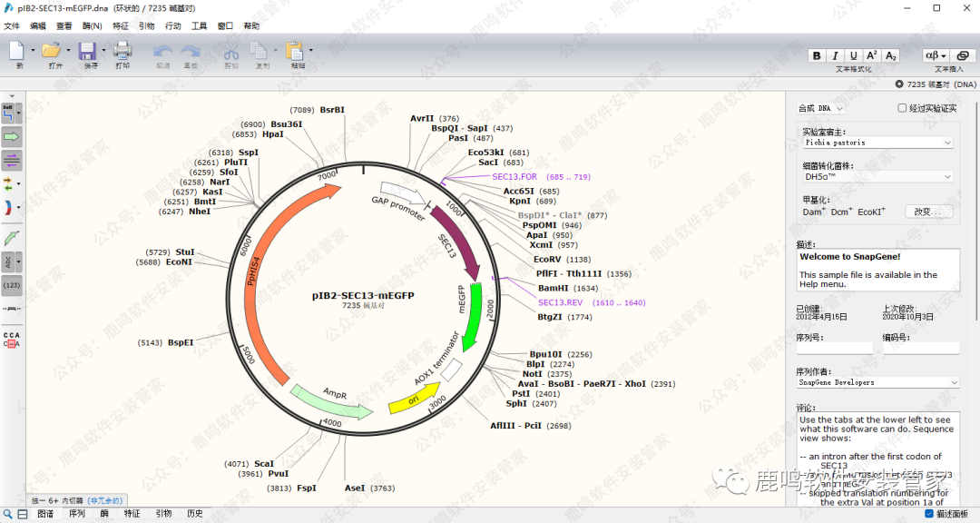Apply Italic text formatting
980x523 pixels.
pos(835,56)
